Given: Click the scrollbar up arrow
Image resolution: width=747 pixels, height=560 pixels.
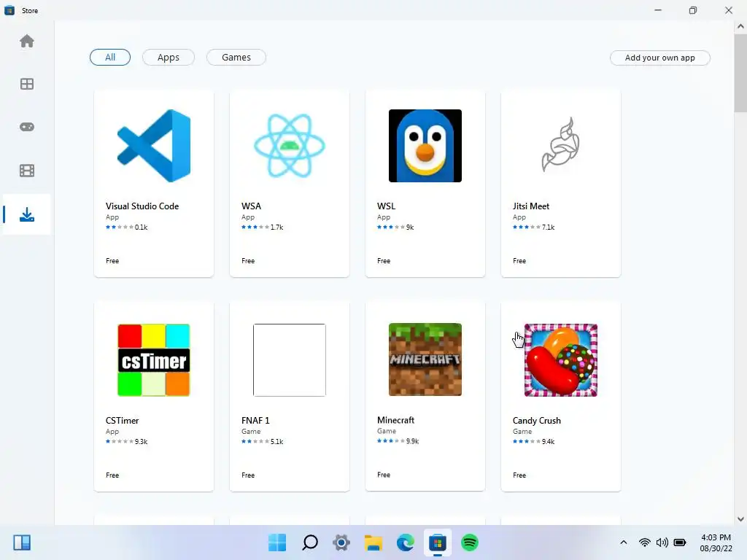Looking at the screenshot, I should (x=740, y=27).
